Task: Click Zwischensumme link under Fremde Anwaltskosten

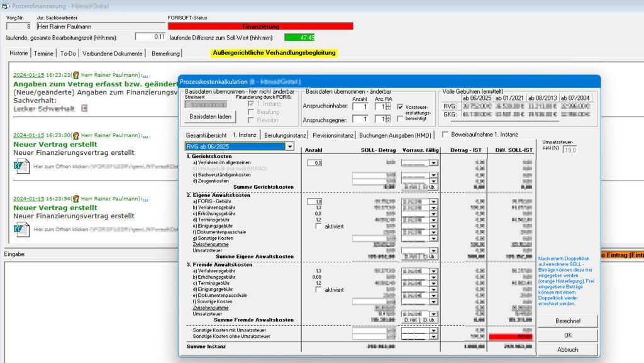Action: [211, 308]
